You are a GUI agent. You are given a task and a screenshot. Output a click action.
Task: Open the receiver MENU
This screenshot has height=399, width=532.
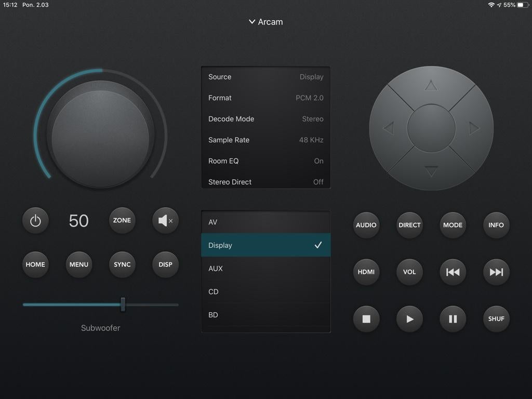[79, 264]
